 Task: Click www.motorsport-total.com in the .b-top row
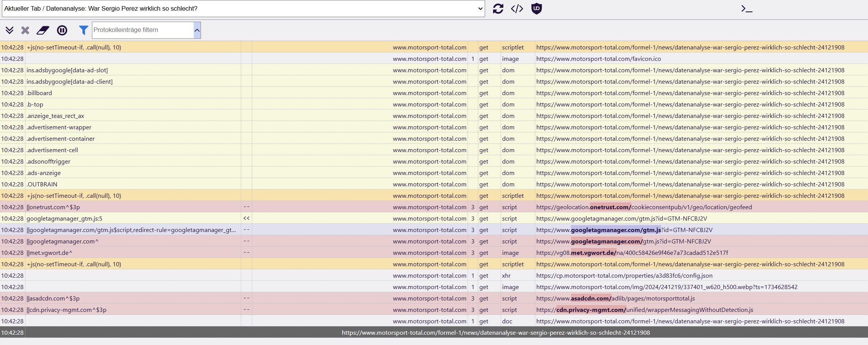click(430, 104)
